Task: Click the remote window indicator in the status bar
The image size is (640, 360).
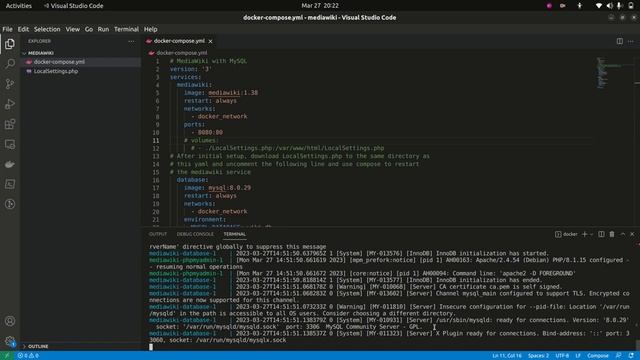Action: pyautogui.click(x=7, y=356)
